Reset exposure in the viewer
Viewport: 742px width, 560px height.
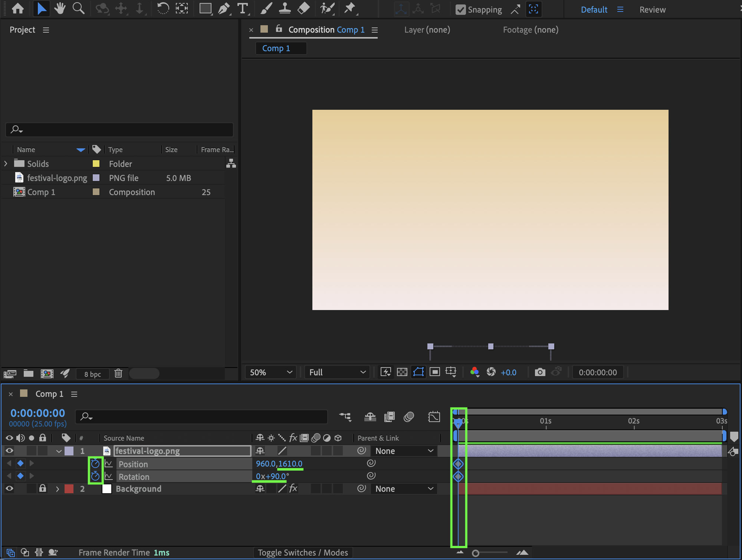tap(491, 372)
